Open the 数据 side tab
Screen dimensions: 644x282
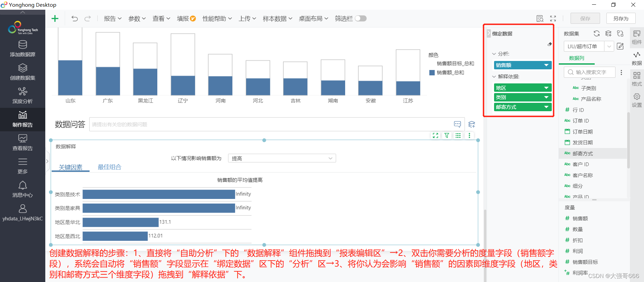(637, 58)
